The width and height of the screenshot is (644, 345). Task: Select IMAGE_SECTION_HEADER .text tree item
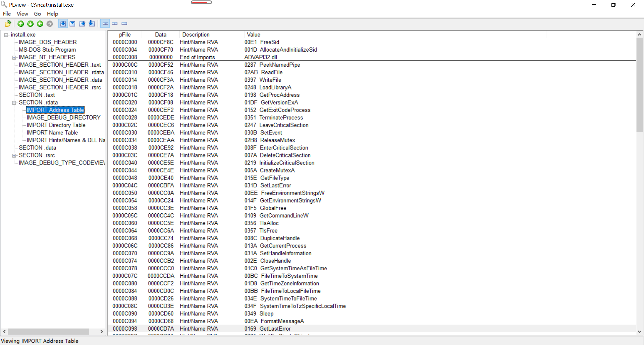tap(60, 65)
